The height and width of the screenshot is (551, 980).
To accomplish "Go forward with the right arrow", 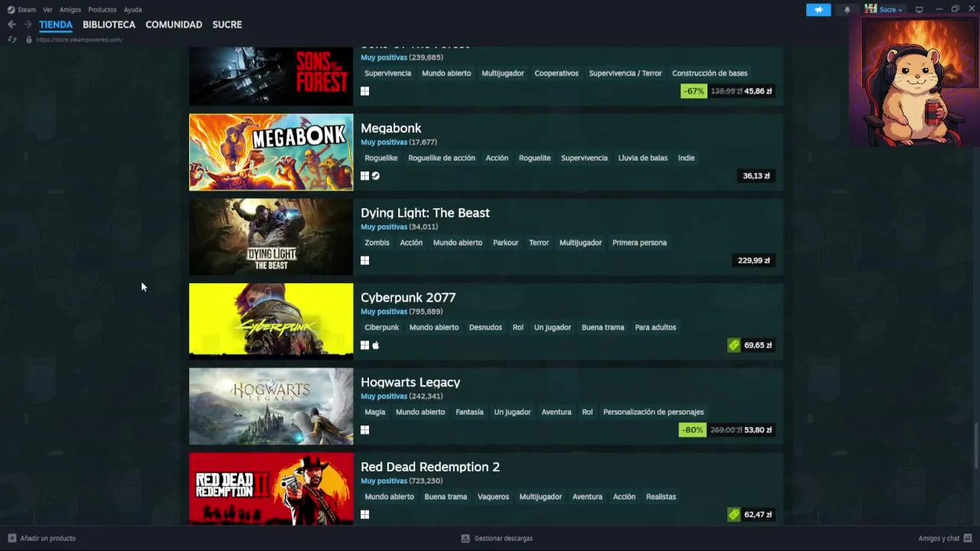I will coord(28,24).
